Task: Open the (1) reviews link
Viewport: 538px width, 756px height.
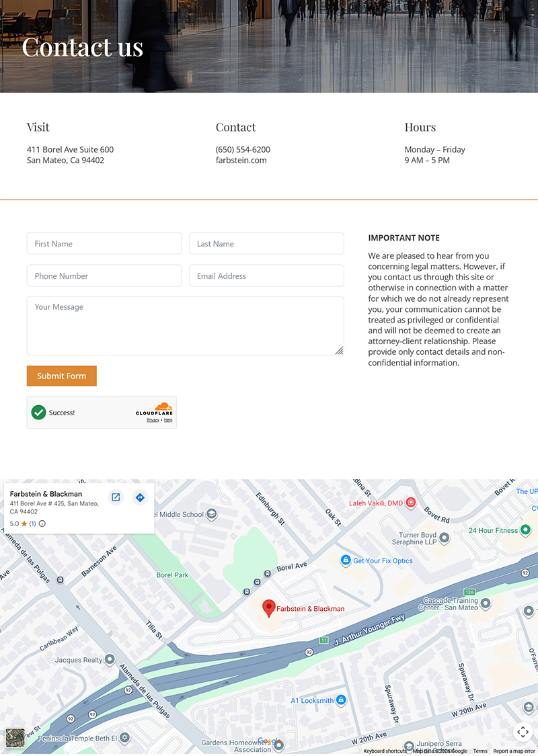Action: 32,523
